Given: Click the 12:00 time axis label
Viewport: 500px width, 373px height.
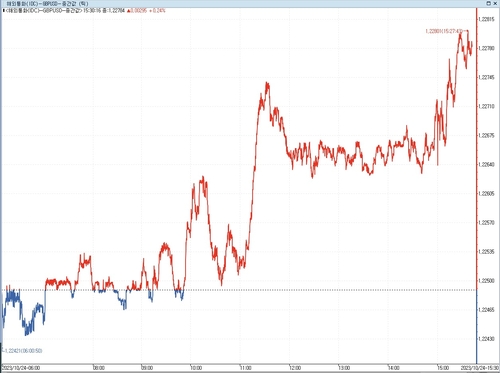Looking at the screenshot, I should pyautogui.click(x=295, y=368).
